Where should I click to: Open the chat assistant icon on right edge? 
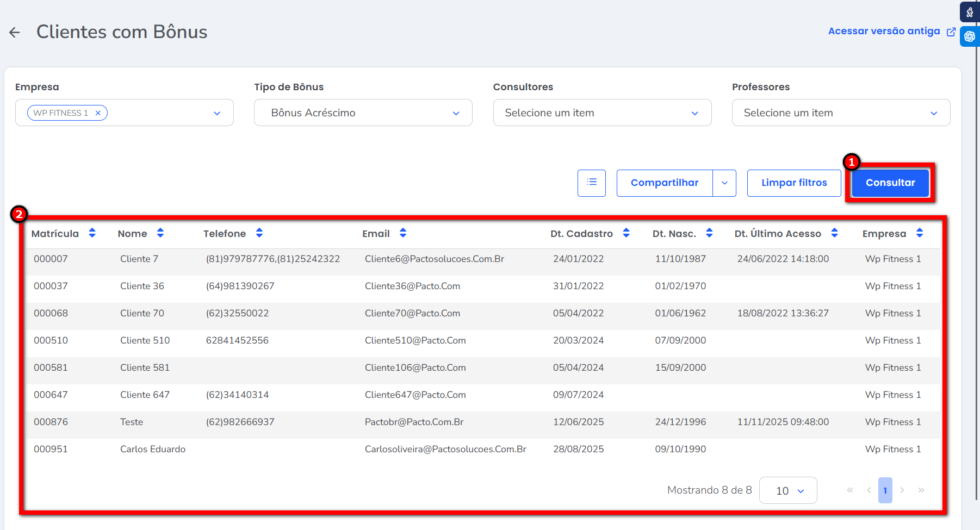point(970,36)
